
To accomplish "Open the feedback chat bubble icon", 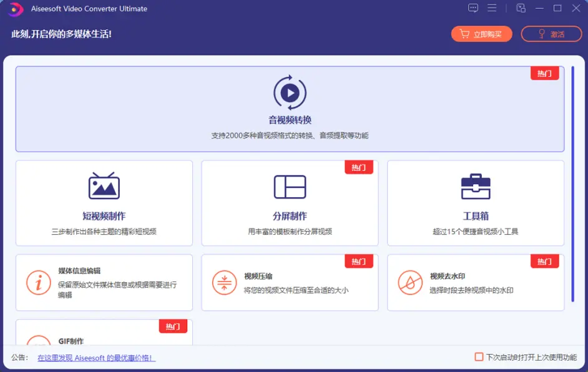I will (x=473, y=8).
